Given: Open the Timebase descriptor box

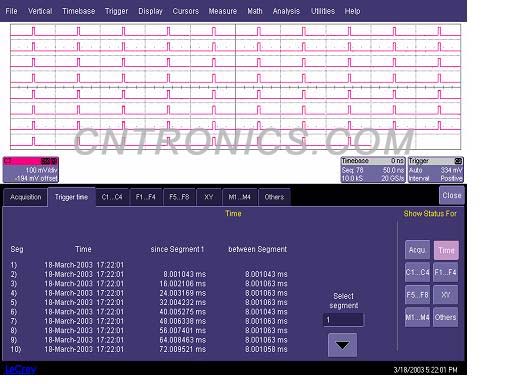Looking at the screenshot, I should [373, 170].
